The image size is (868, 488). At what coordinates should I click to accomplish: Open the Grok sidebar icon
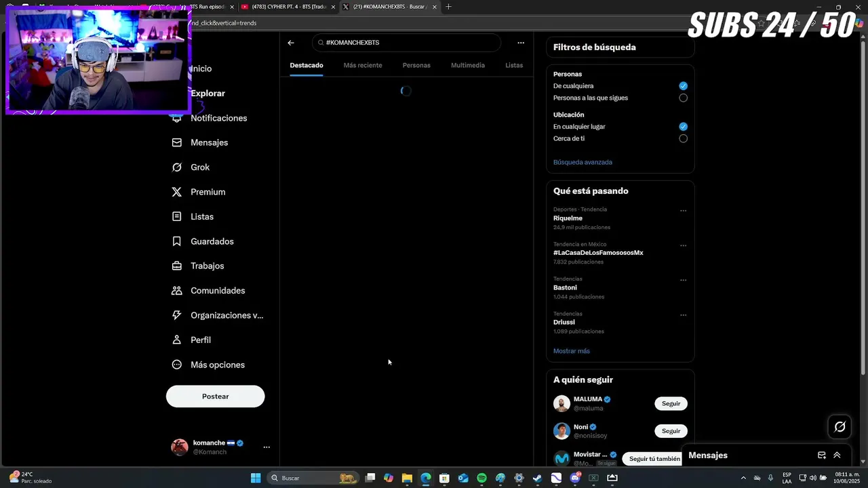(176, 167)
